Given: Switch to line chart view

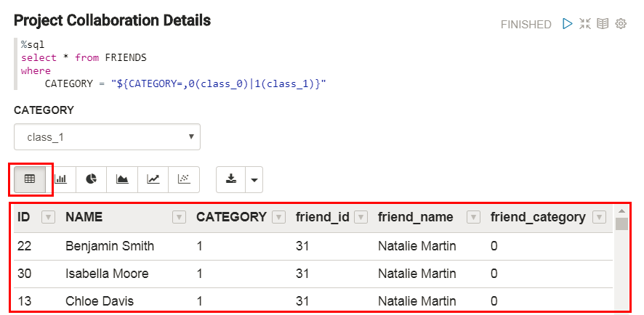Looking at the screenshot, I should pos(153,179).
